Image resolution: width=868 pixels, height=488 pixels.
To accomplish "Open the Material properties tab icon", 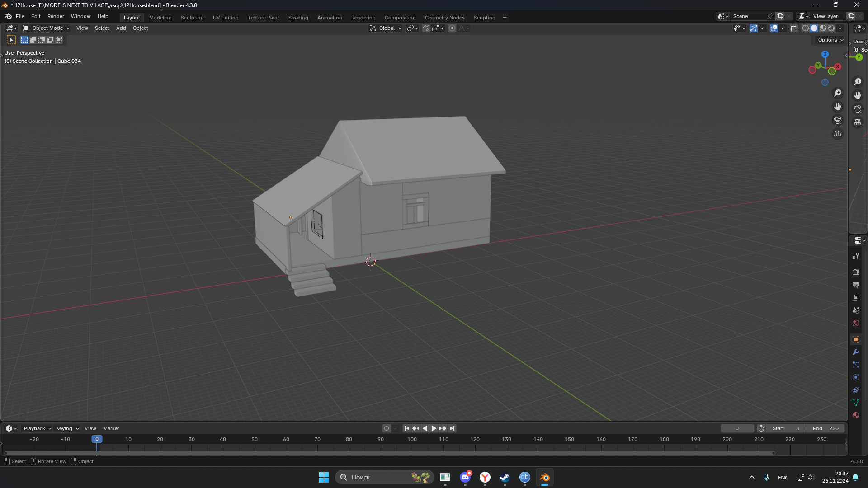I will 856,415.
